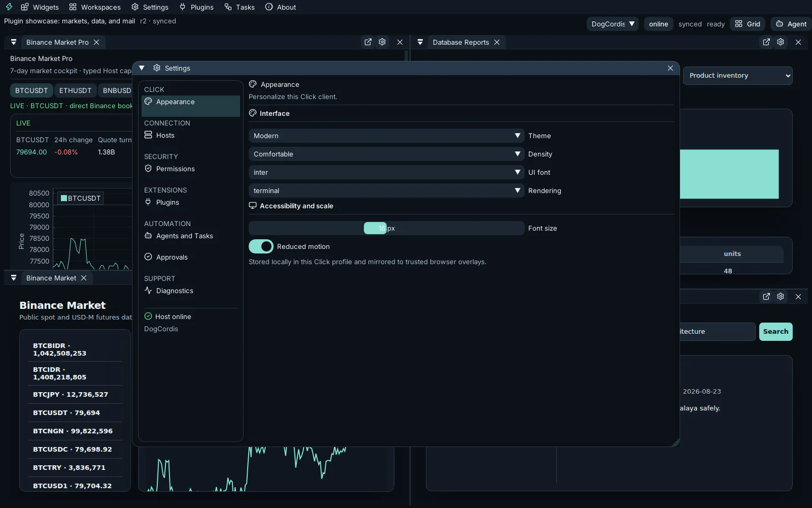This screenshot has width=812, height=508.
Task: Select the BNBUSD symbol chip
Action: tap(116, 90)
